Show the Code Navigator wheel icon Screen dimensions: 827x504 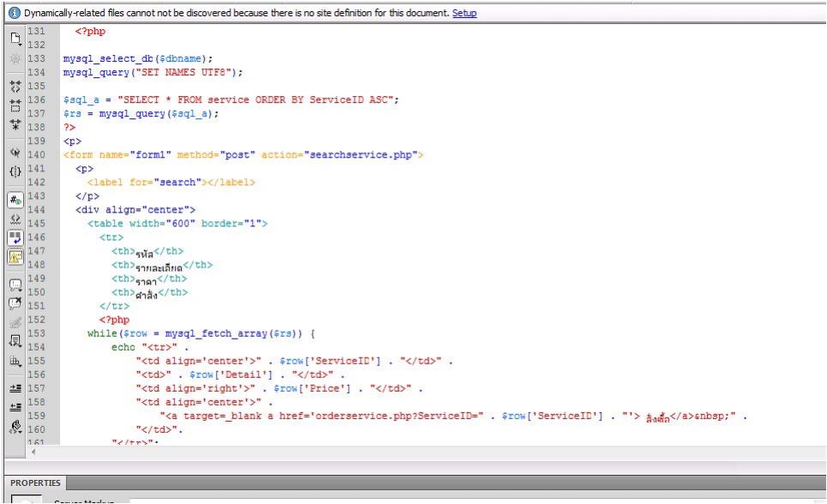point(15,58)
